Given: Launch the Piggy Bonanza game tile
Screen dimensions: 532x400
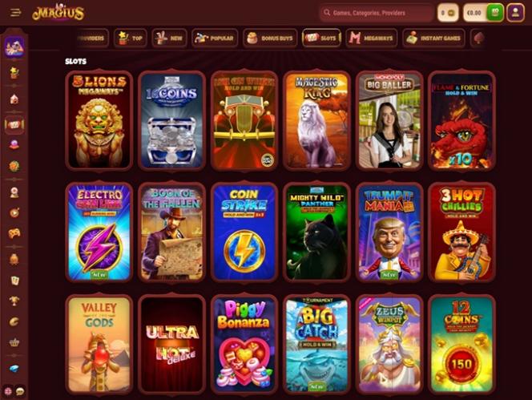Looking at the screenshot, I should pos(244,345).
